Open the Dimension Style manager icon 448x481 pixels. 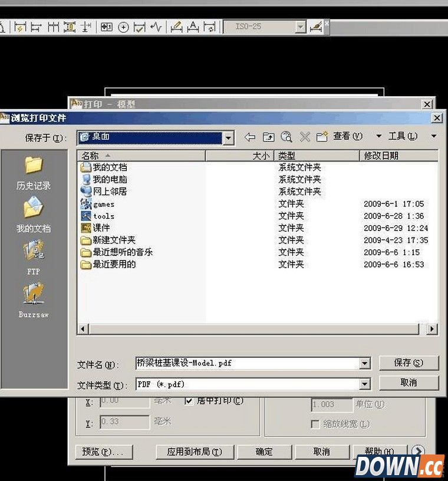[x=316, y=27]
